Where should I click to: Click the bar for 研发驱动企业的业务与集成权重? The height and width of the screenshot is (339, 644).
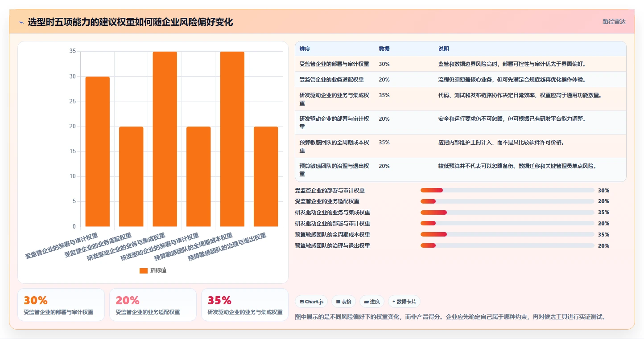click(165, 139)
